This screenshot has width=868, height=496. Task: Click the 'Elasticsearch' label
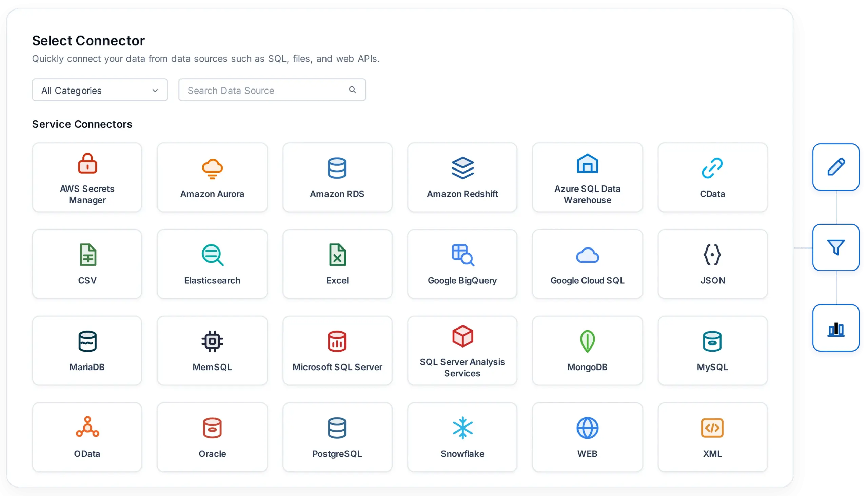click(x=212, y=280)
